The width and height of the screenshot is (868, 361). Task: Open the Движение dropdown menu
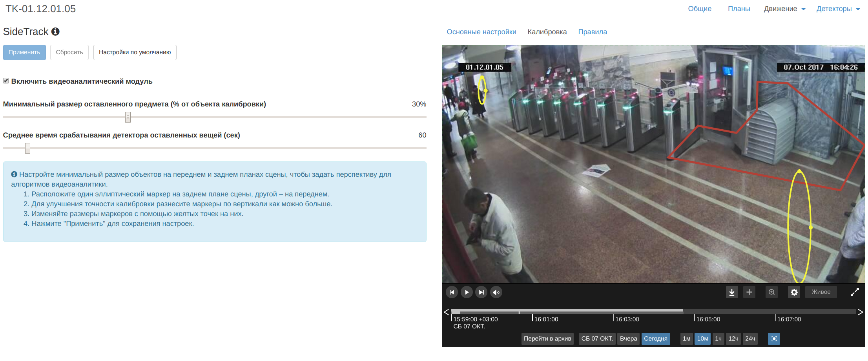coord(784,9)
